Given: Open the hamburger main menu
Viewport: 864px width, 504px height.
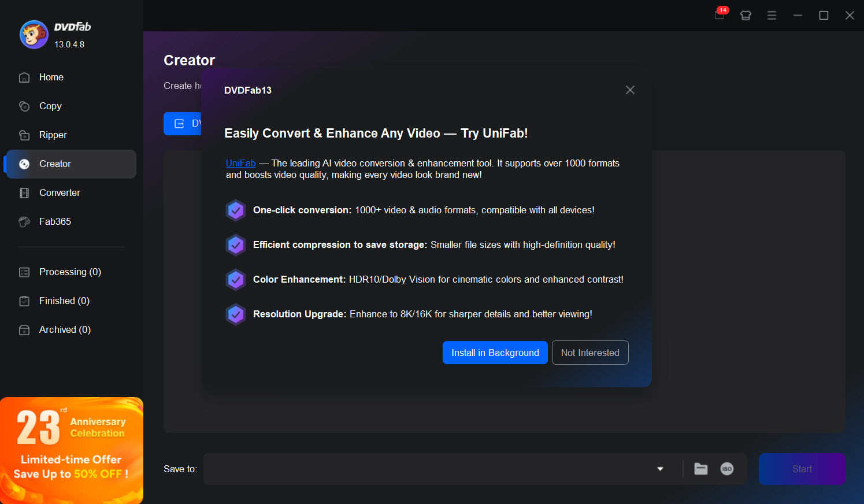Looking at the screenshot, I should (772, 16).
